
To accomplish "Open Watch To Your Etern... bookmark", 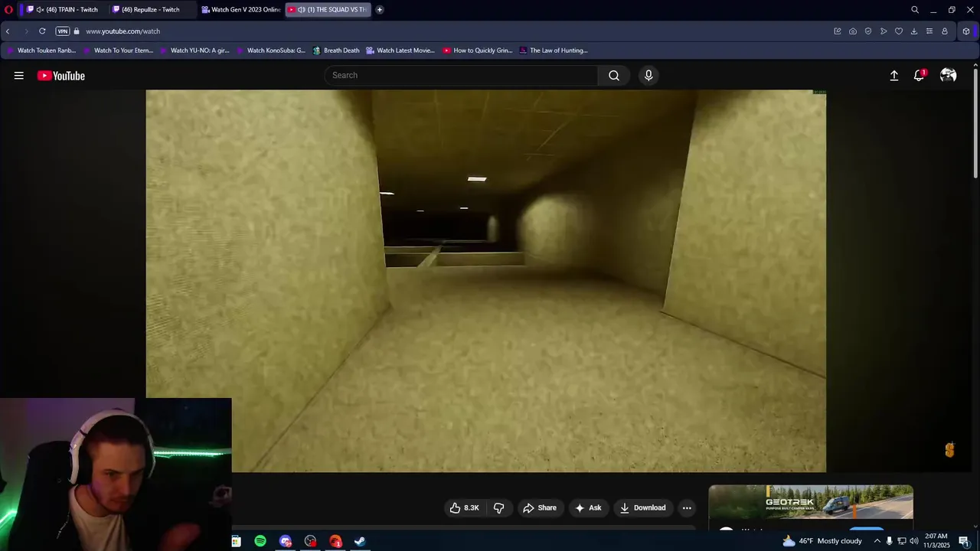I will point(119,51).
